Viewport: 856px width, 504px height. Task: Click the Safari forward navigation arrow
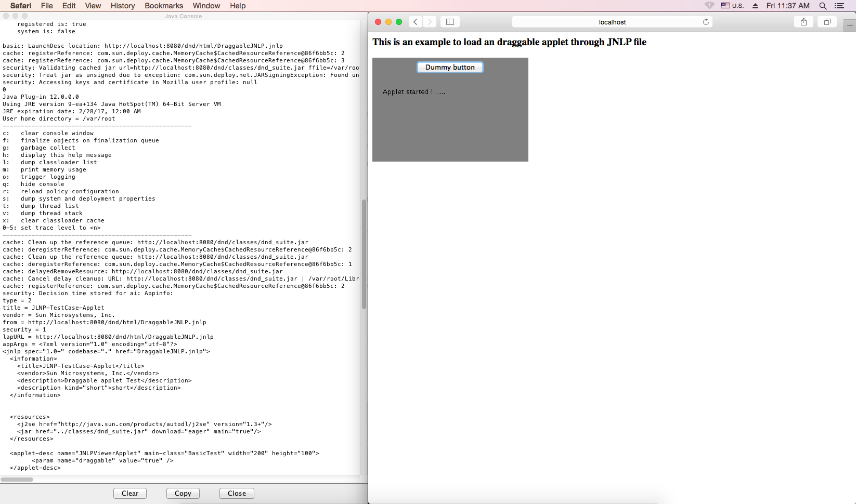click(x=430, y=22)
